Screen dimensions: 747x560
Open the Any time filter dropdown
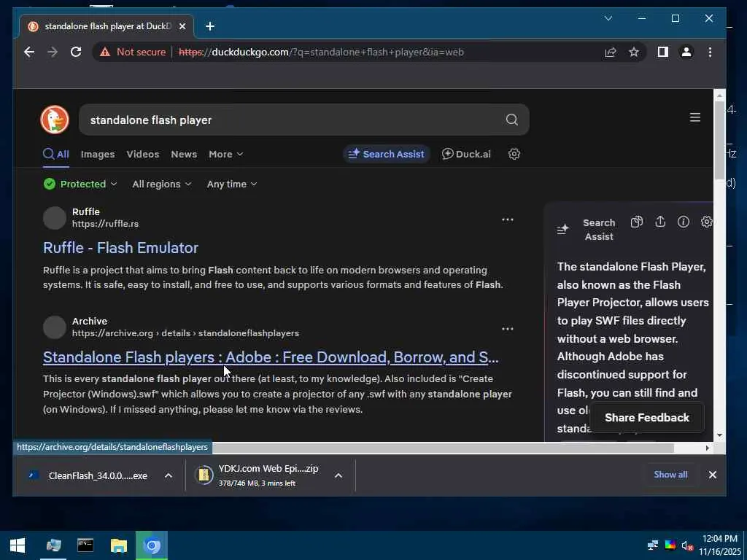pyautogui.click(x=232, y=184)
